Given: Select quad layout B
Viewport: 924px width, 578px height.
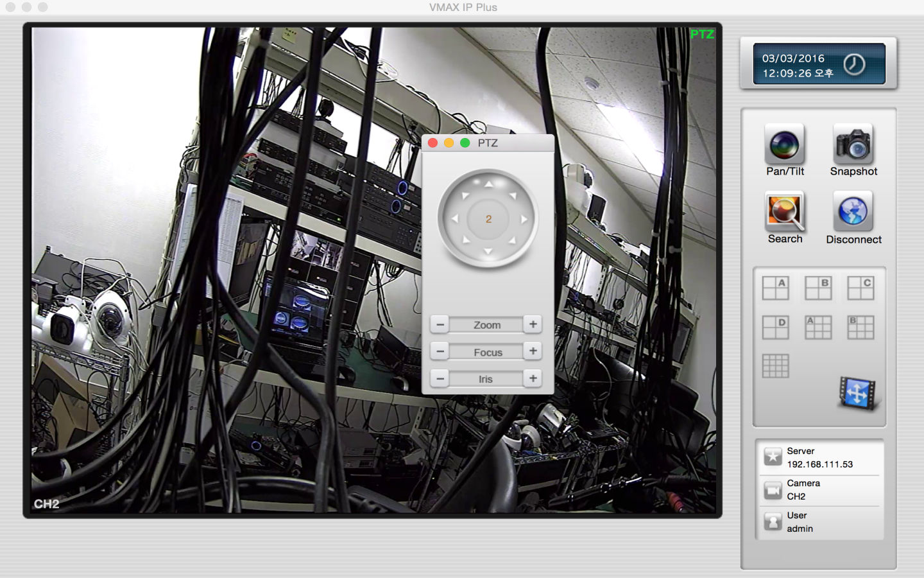Looking at the screenshot, I should [x=818, y=288].
